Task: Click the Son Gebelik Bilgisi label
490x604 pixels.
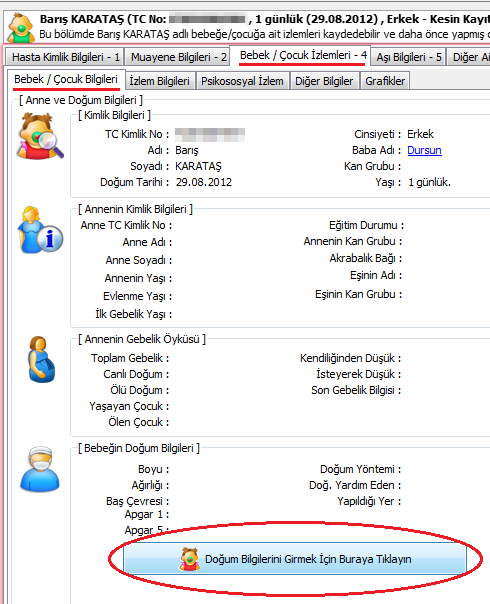Action: [356, 390]
